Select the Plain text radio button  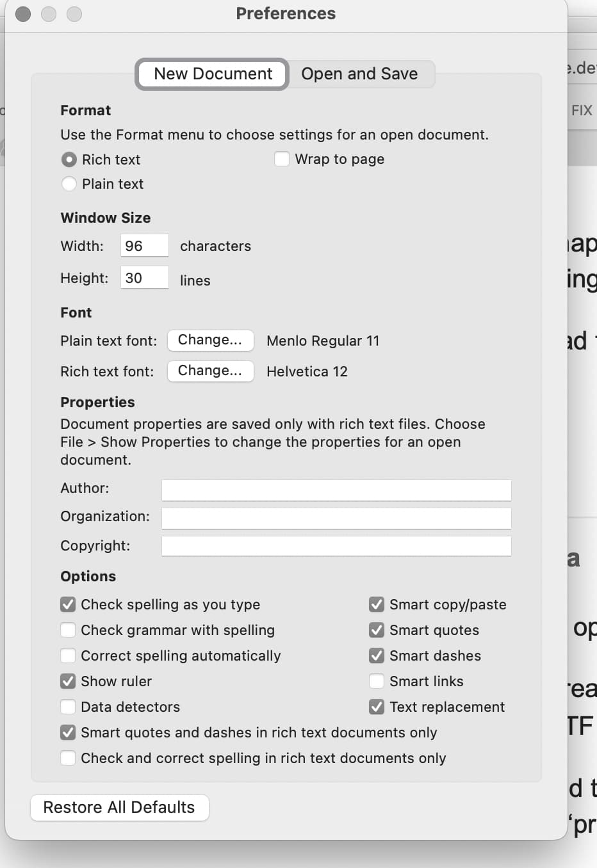click(69, 184)
